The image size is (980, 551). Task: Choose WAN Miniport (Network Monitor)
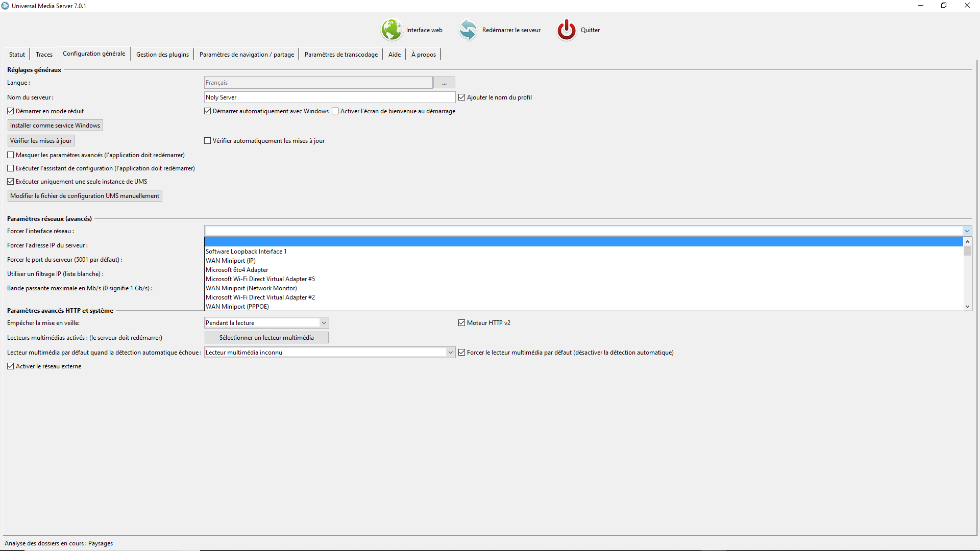583,288
